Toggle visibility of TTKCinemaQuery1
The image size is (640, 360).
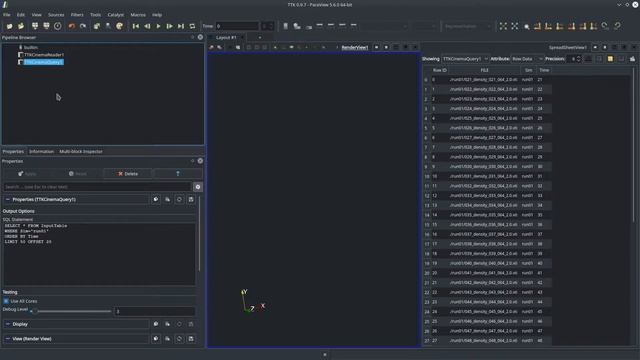point(20,62)
